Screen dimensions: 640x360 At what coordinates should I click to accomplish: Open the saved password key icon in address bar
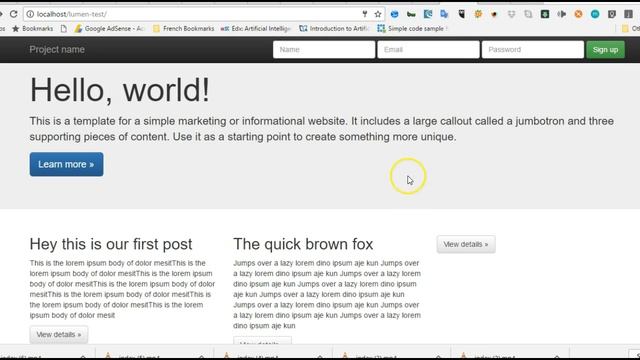coord(364,14)
